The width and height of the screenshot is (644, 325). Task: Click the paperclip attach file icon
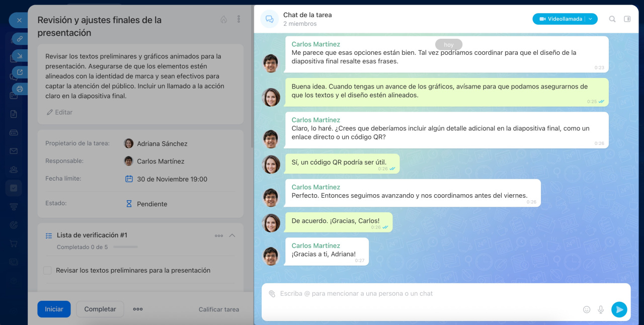click(x=272, y=294)
